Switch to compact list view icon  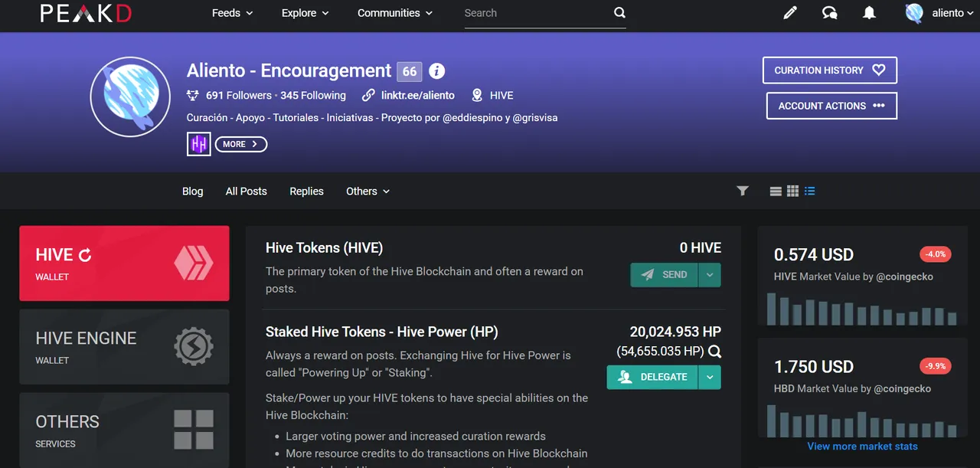coord(776,191)
